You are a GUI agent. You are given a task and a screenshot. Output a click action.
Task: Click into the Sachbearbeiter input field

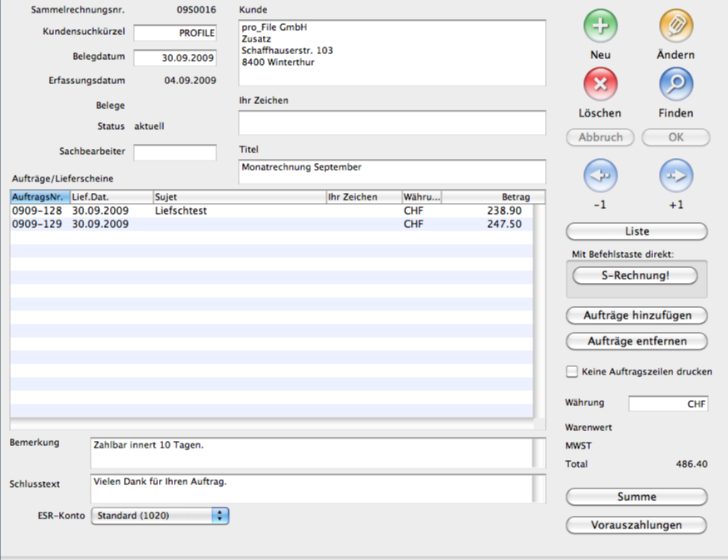(x=175, y=152)
